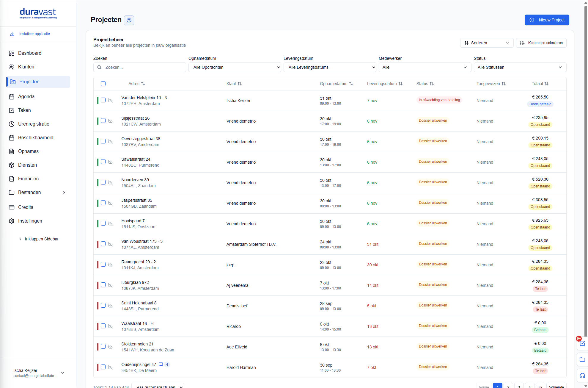
Task: Click the help icon next to Projecten title
Action: coord(129,20)
